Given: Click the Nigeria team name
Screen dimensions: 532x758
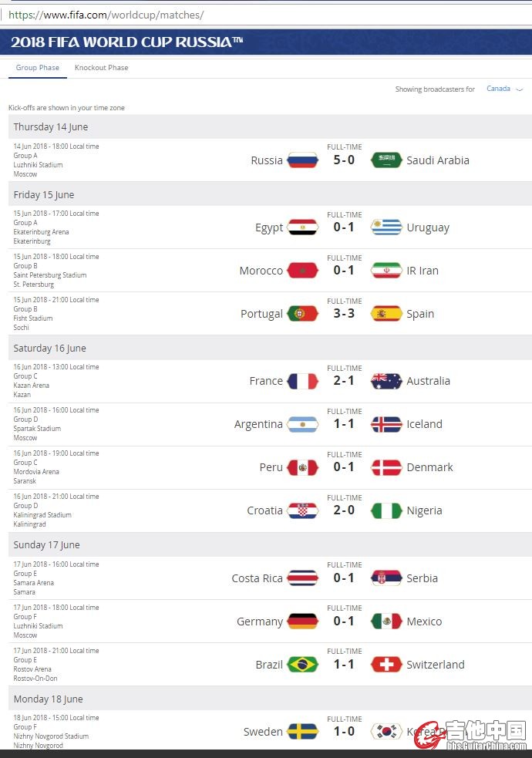Looking at the screenshot, I should [x=424, y=510].
